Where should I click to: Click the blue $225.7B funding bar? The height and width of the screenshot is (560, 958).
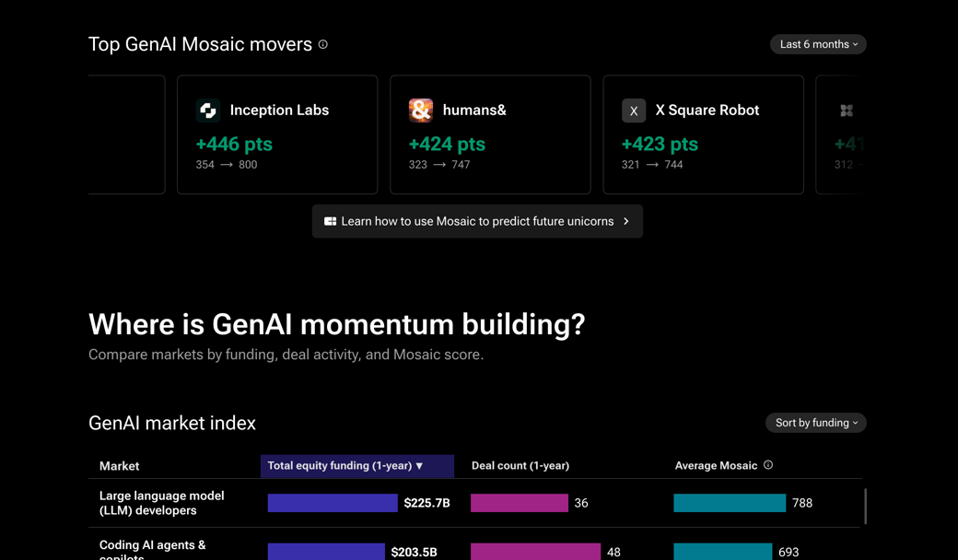[333, 503]
